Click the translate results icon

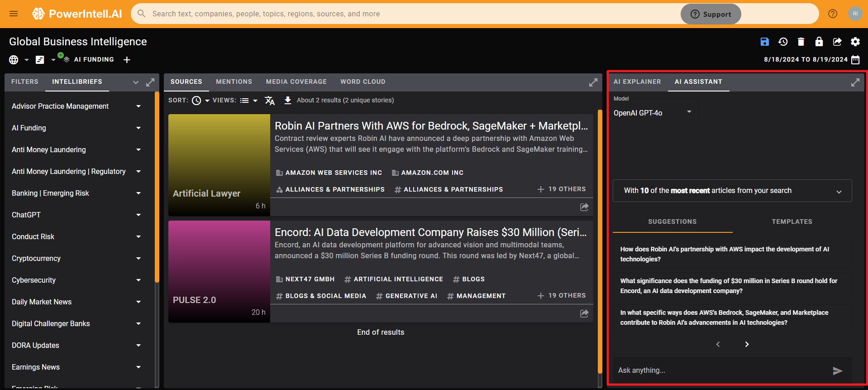pos(270,101)
